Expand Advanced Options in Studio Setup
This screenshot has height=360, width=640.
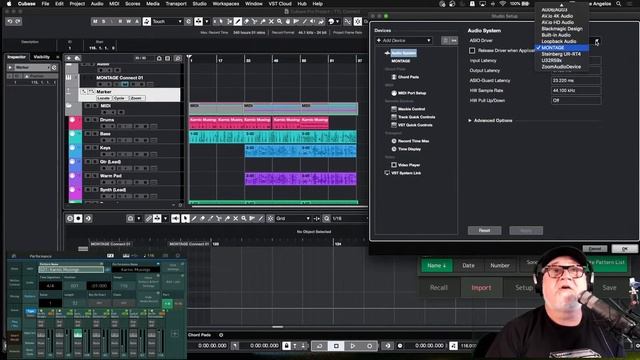[470, 120]
